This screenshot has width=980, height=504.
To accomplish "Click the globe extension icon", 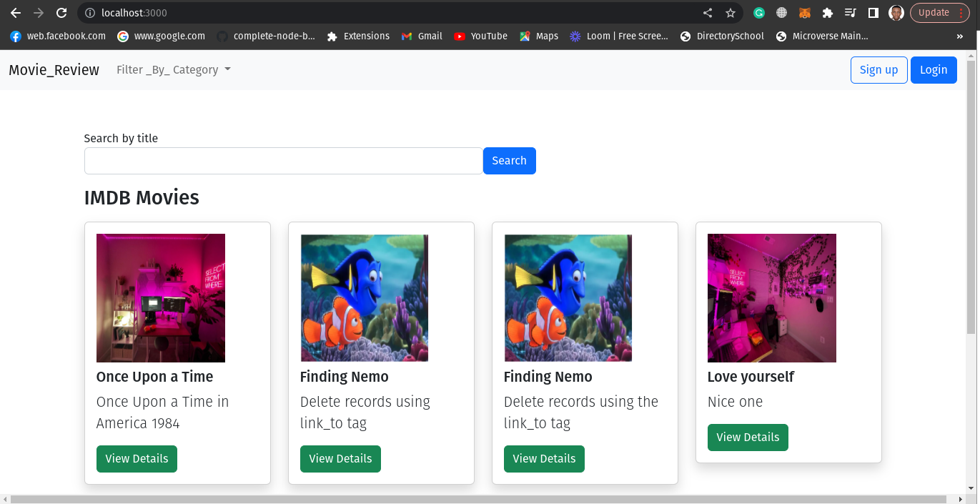I will pos(782,13).
